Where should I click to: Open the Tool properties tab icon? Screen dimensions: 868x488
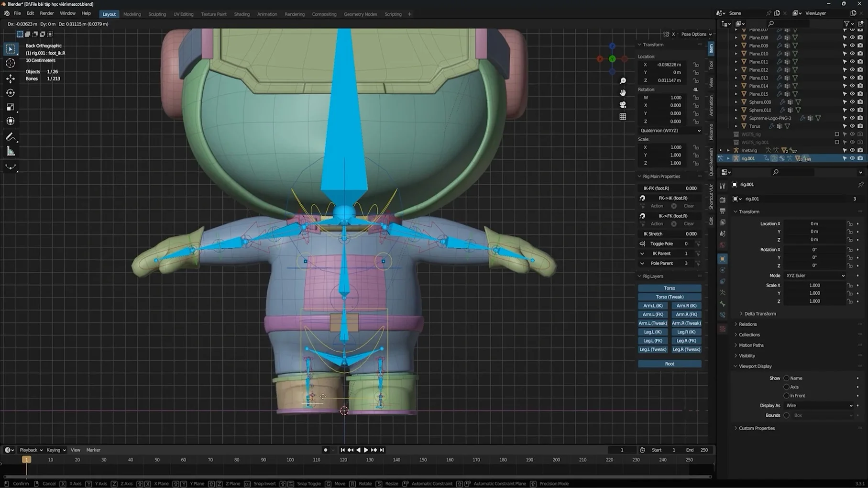723,187
